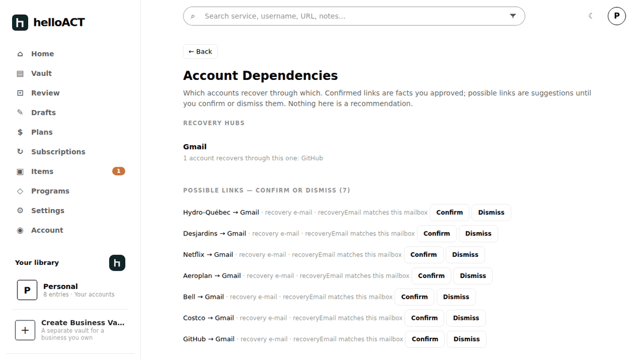Confirm Bell to Gmail link

click(415, 297)
